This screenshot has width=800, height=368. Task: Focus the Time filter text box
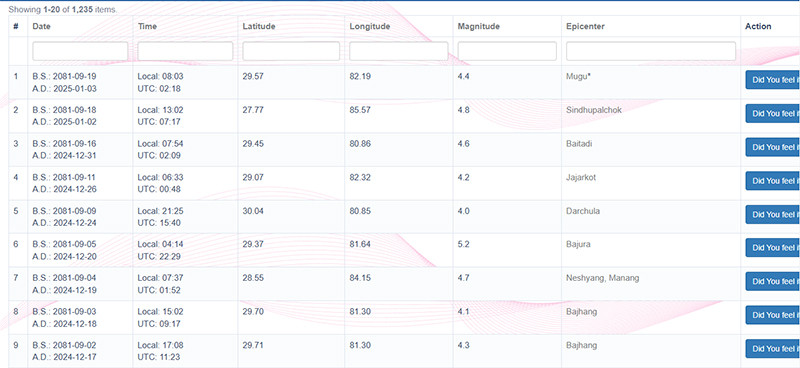(185, 51)
